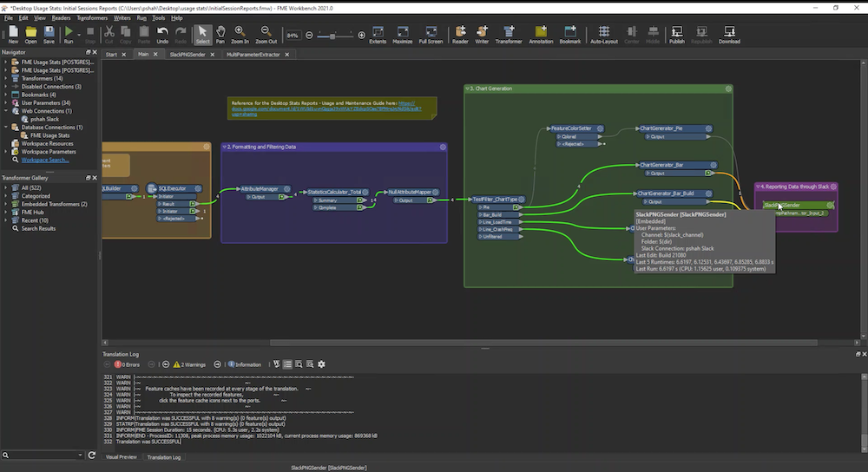This screenshot has height=472, width=868.
Task: Open a workspace with the Open icon
Action: pos(31,35)
